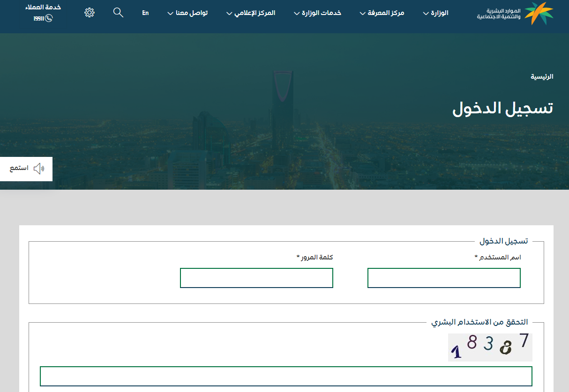Click the phone icon beside 19911
The image size is (569, 392).
click(49, 18)
